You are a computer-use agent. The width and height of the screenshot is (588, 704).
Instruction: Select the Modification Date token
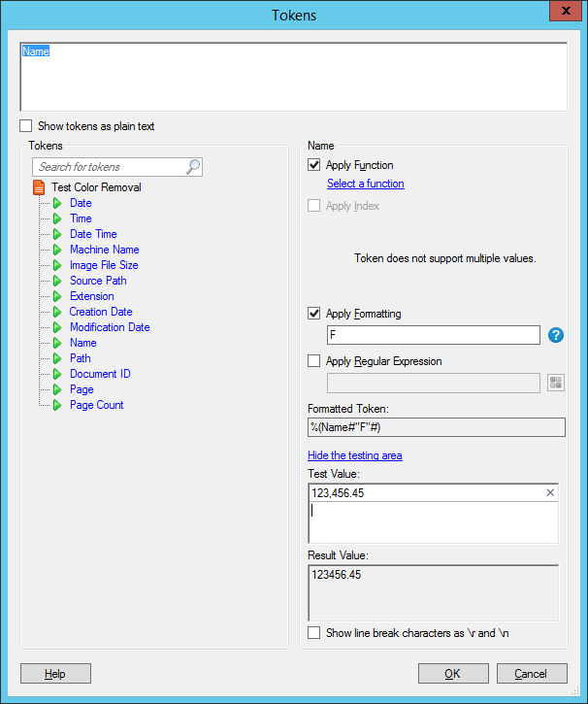pos(110,327)
